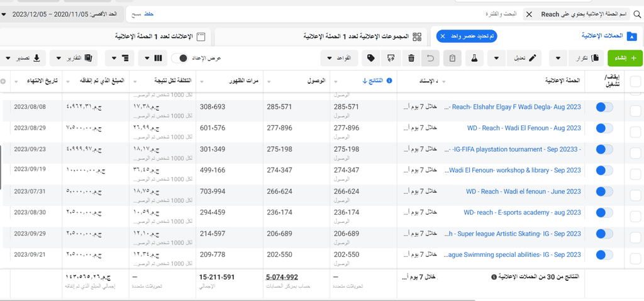Open WD- reach - E-sports academy - aug 2023

click(x=523, y=213)
